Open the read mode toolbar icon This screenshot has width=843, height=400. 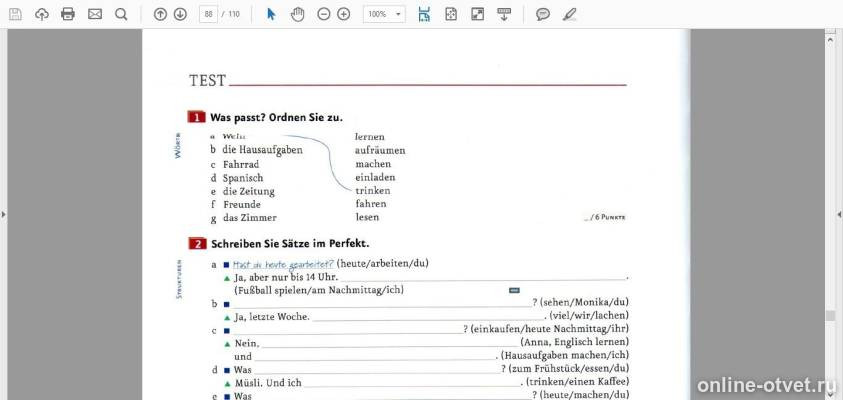[x=504, y=14]
